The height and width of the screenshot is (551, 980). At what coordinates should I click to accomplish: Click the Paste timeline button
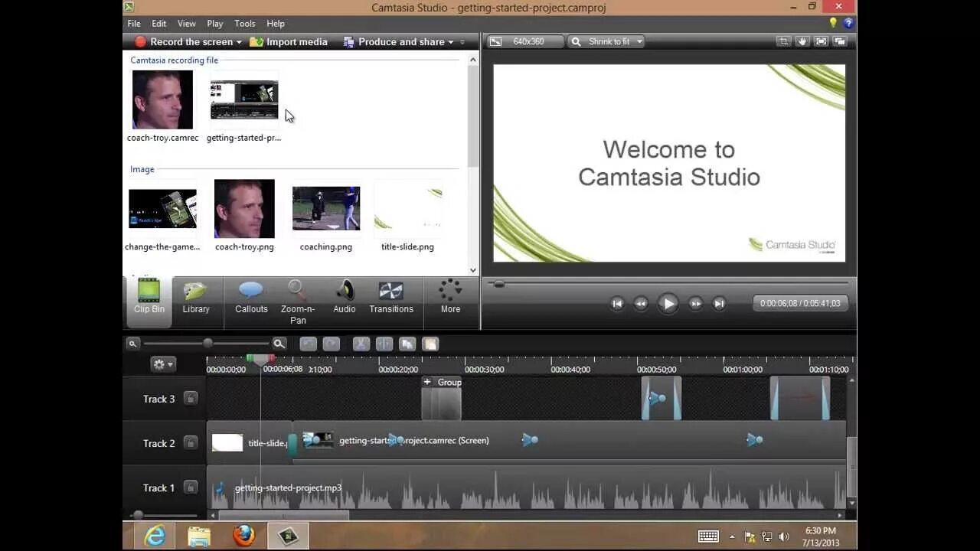click(430, 344)
